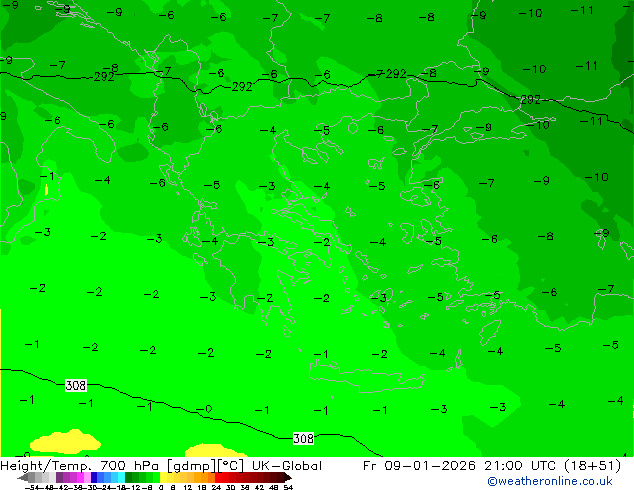Pick the dark purple band in the legend
This screenshot has width=634, height=490.
pyautogui.click(x=59, y=477)
